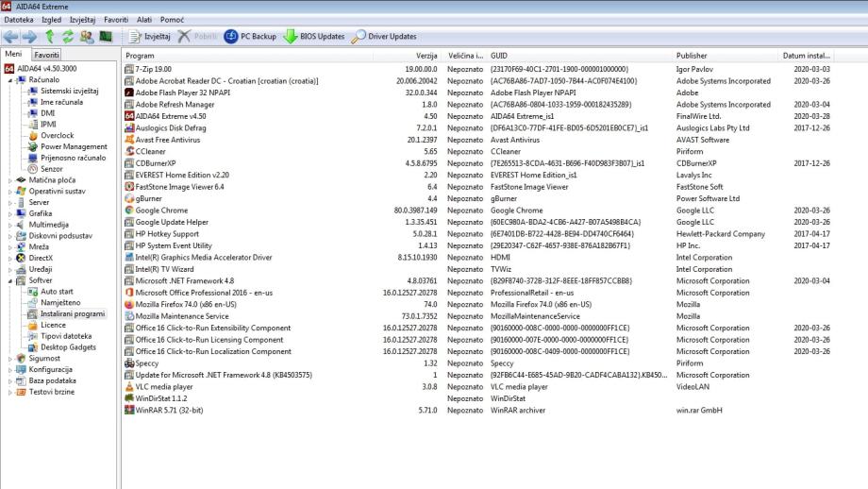
Task: Switch to the Meni tab
Action: click(13, 54)
